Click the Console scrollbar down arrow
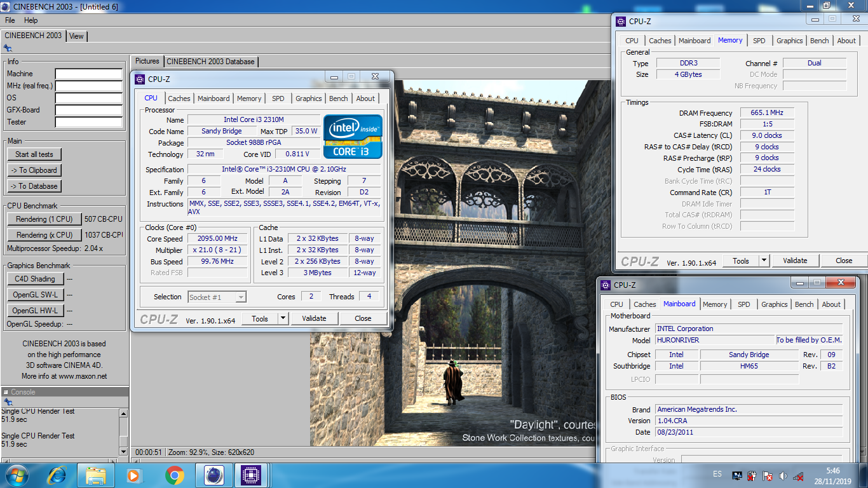Viewport: 868px width, 488px height. [x=123, y=451]
